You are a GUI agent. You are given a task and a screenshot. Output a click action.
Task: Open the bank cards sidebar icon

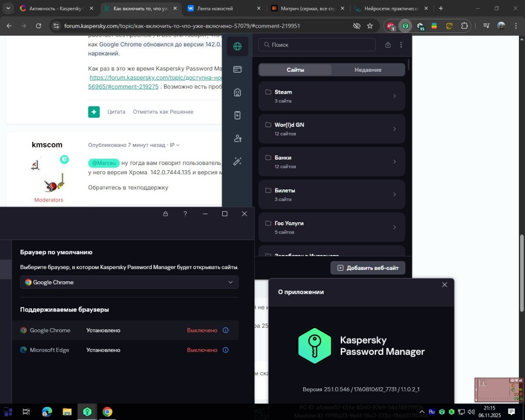click(238, 69)
